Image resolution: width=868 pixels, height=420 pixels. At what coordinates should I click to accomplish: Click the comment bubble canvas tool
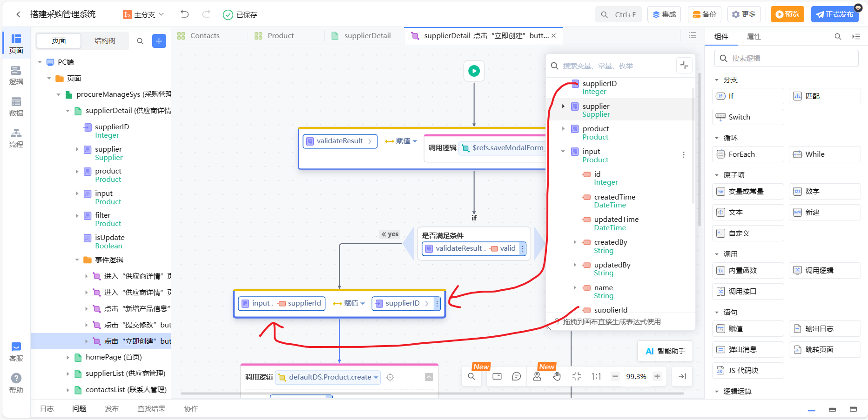[x=516, y=376]
